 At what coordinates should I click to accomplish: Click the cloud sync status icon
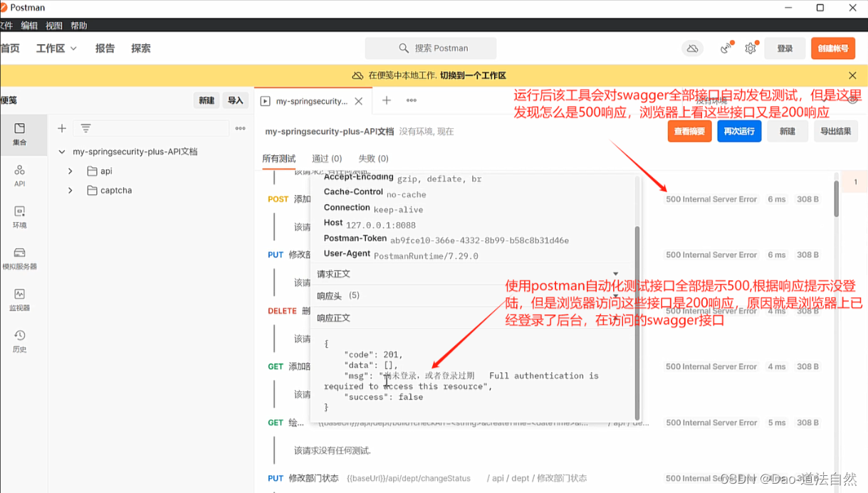pos(691,48)
